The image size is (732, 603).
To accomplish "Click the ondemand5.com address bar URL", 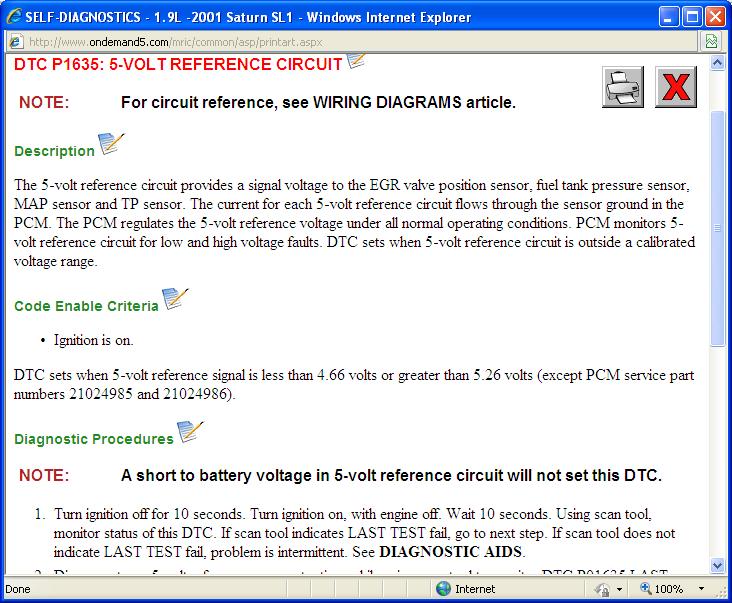I will coord(176,42).
